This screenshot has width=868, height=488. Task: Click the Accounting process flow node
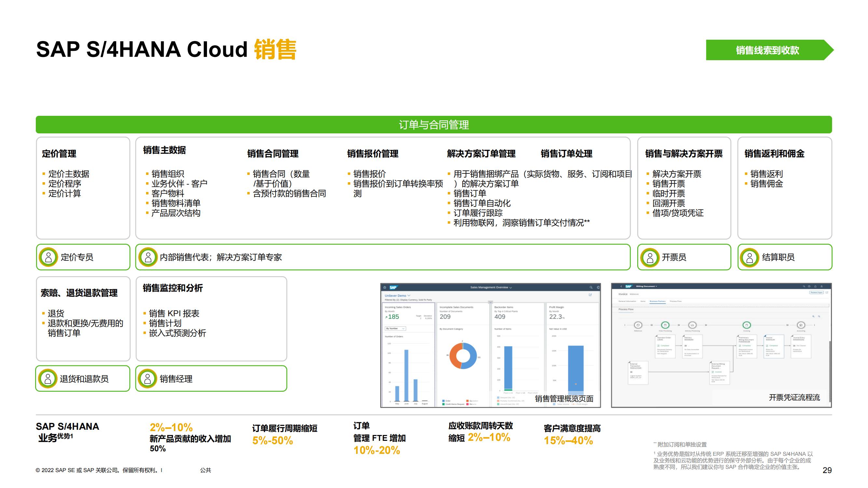pos(801,325)
